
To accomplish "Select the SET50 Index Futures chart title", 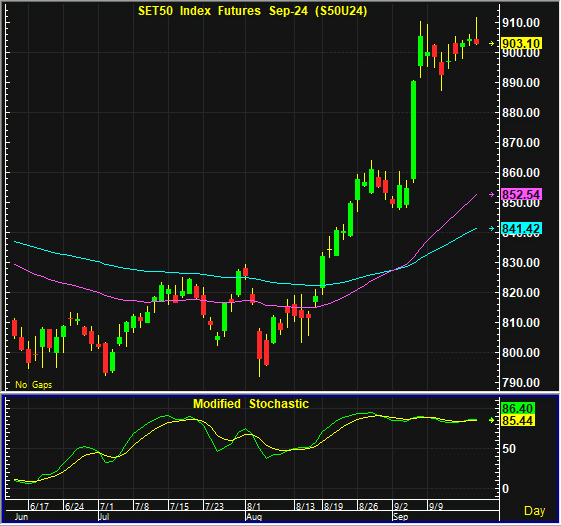I will [253, 11].
